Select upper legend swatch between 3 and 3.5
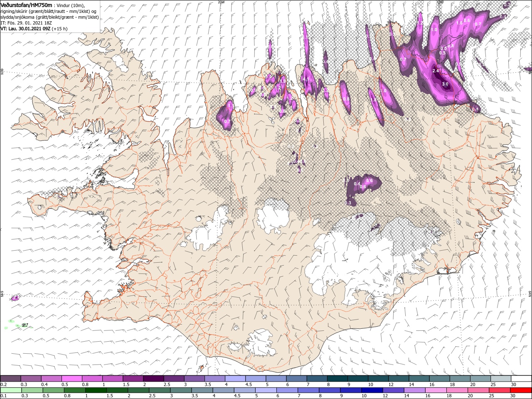The height and width of the screenshot is (399, 532). (x=195, y=378)
